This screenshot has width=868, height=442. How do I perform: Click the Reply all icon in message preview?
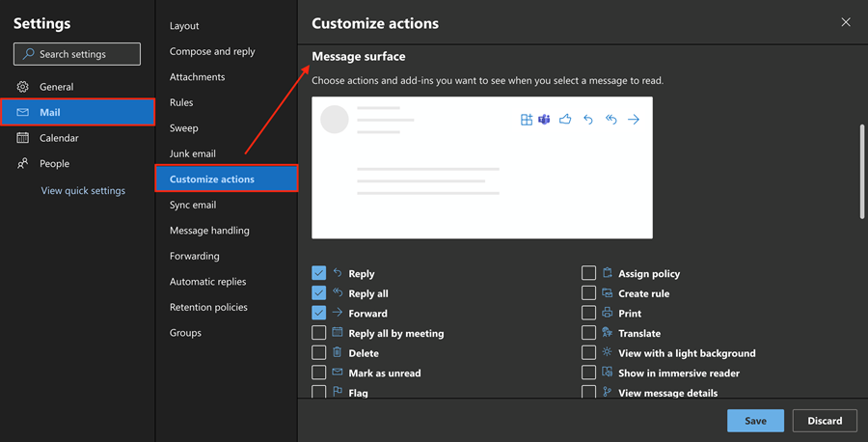611,120
